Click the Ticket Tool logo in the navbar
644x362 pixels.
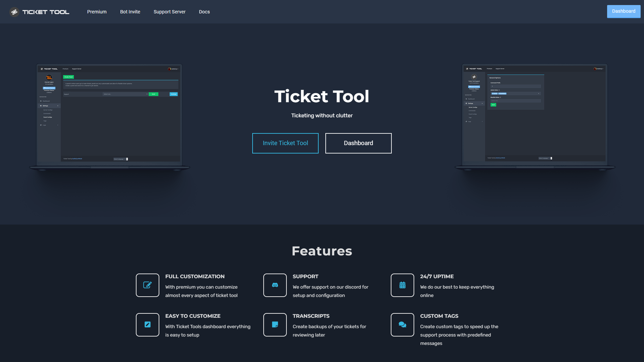pos(39,11)
